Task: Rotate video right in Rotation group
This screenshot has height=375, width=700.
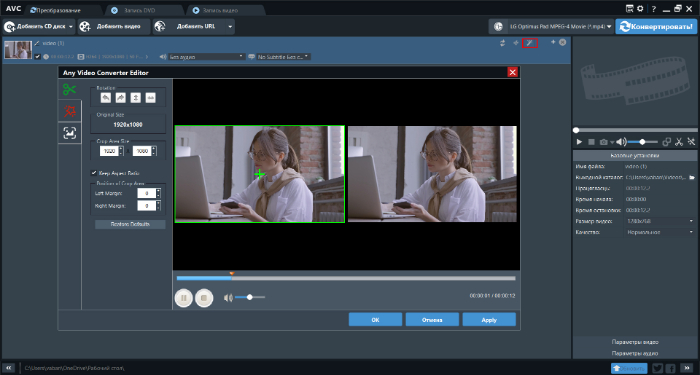Action: pyautogui.click(x=121, y=97)
